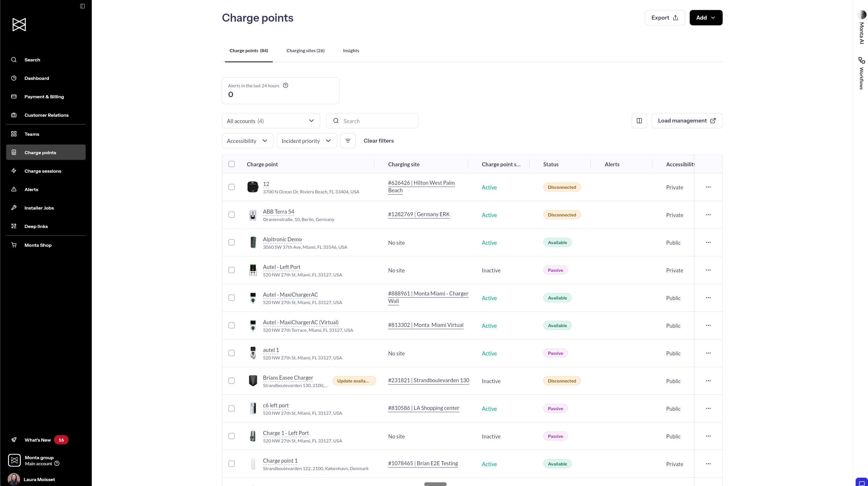Open Load management external link
Viewport: 868px width, 486px height.
[687, 121]
